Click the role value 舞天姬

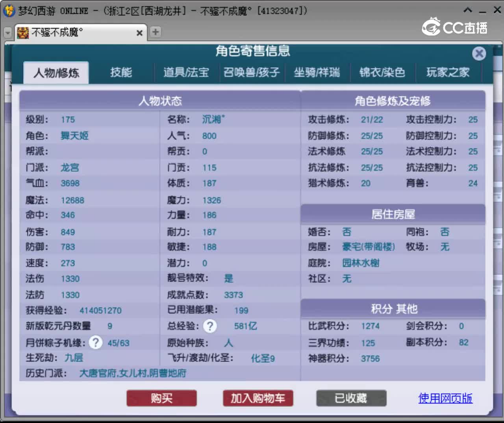tap(74, 136)
